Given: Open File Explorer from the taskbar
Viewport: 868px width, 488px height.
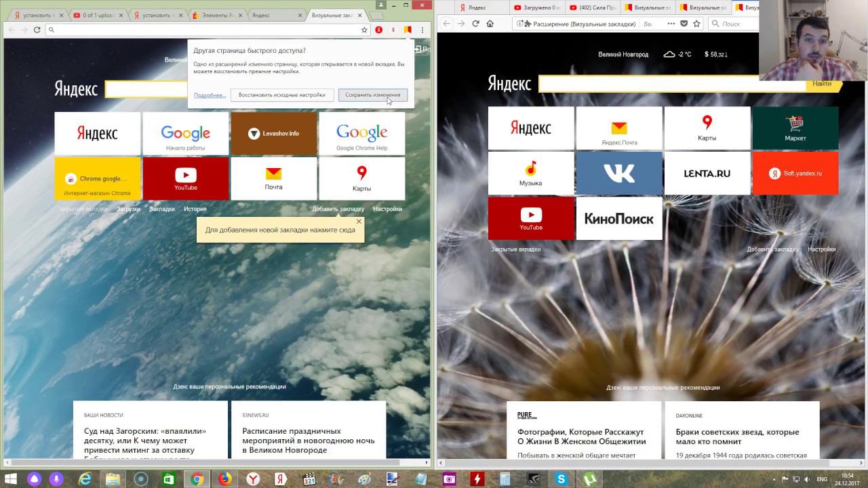Looking at the screenshot, I should click(x=111, y=479).
